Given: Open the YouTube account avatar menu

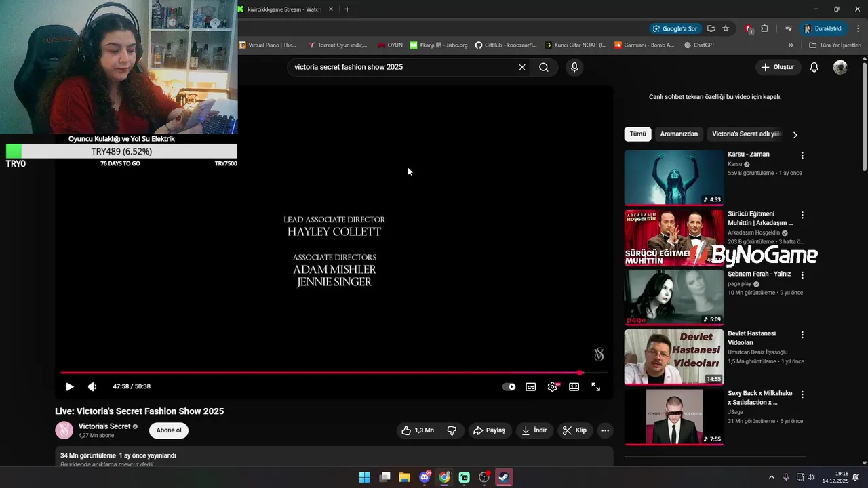Looking at the screenshot, I should pos(840,67).
